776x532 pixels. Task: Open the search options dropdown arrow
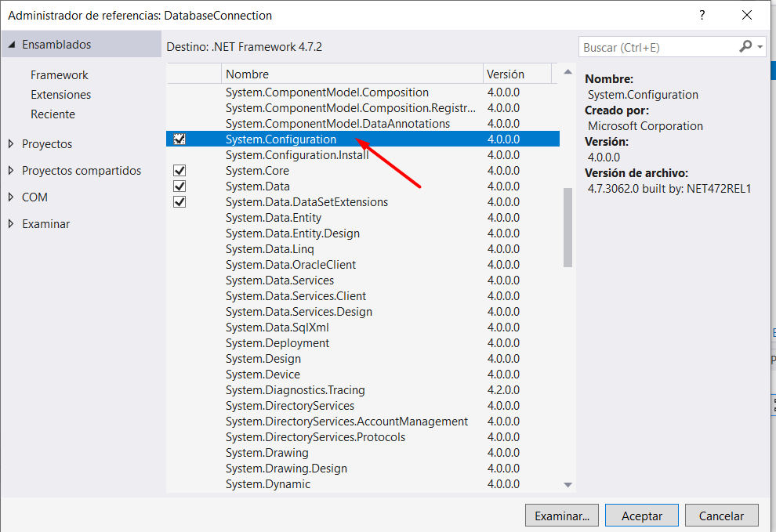tap(760, 47)
